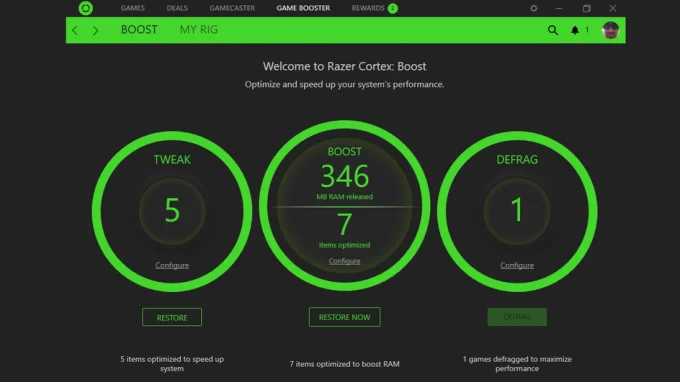This screenshot has height=382, width=680.
Task: Click the 'Welcome to Razer Cortex: Boost' heading
Action: 344,66
